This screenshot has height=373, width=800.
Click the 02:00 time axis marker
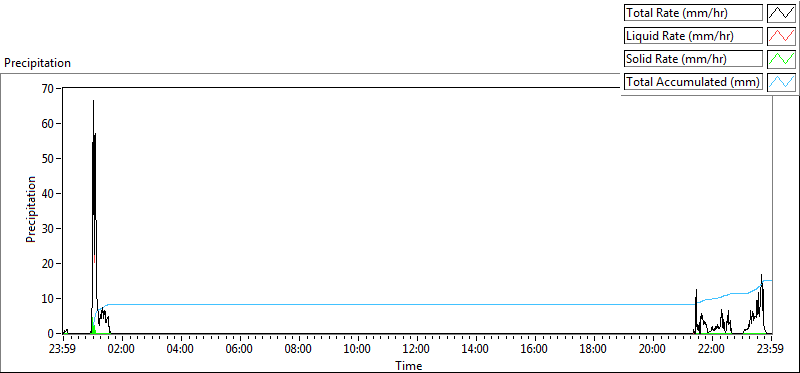point(122,350)
